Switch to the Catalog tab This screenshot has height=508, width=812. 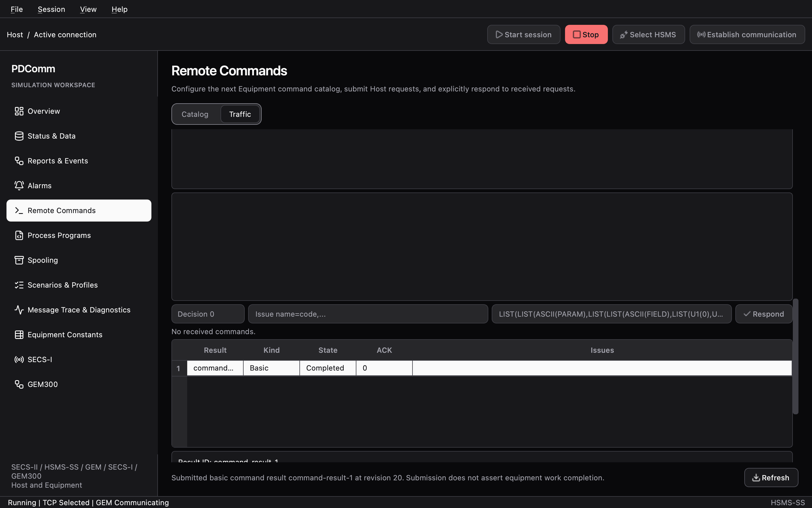[195, 114]
